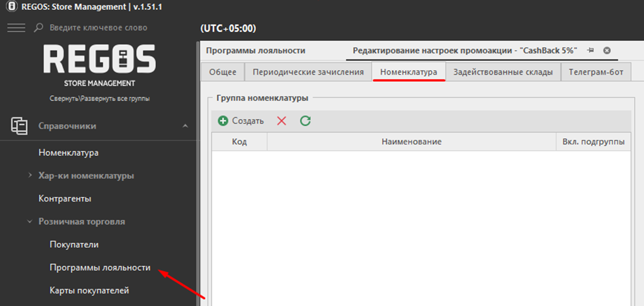Click Создать to add a group
Viewport: 644px width, 306px height.
pyautogui.click(x=241, y=121)
